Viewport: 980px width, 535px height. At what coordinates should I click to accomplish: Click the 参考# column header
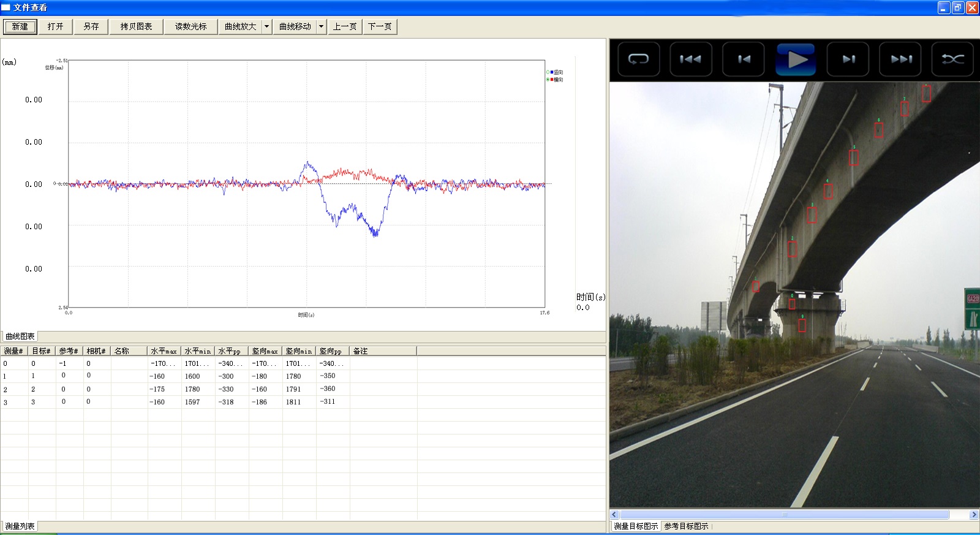69,351
